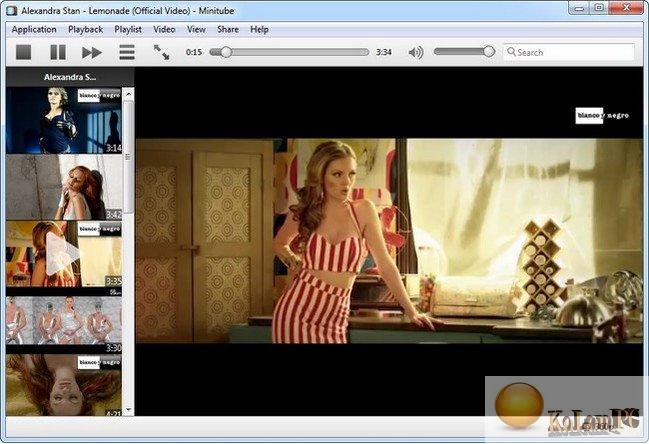Screen dimensions: 649x444
Task: Click the playlist scrollbar thumb
Action: click(128, 156)
